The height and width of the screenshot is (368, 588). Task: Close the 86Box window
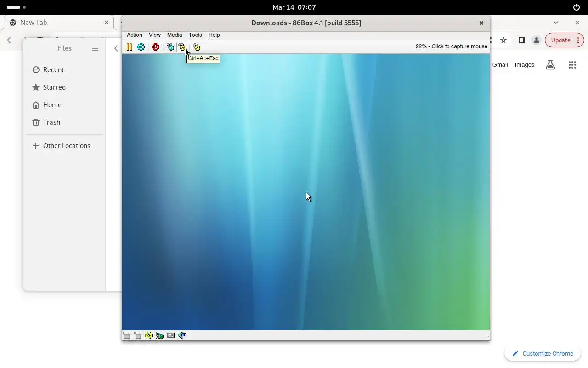click(x=481, y=23)
